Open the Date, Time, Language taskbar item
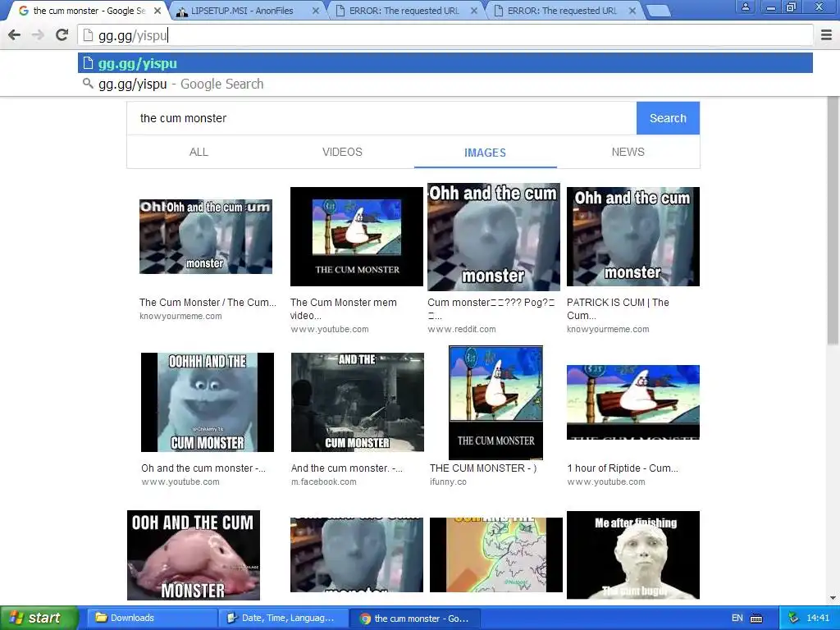Screen dimensions: 840x630 283,619
